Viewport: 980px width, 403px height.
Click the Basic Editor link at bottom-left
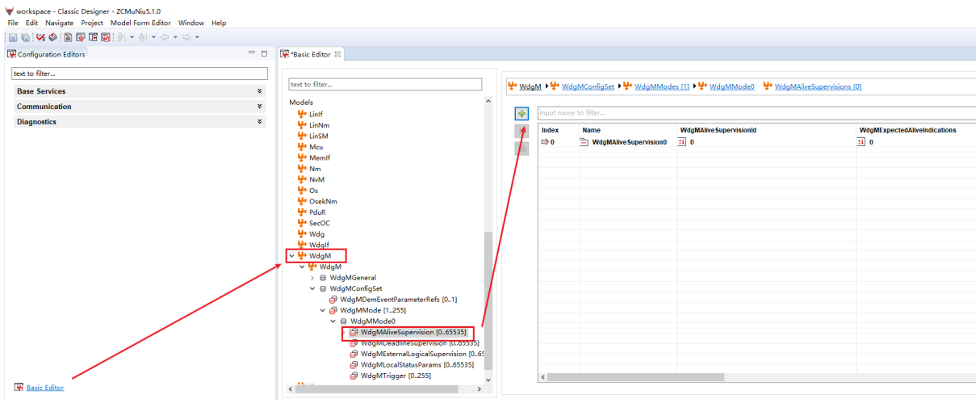coord(44,388)
